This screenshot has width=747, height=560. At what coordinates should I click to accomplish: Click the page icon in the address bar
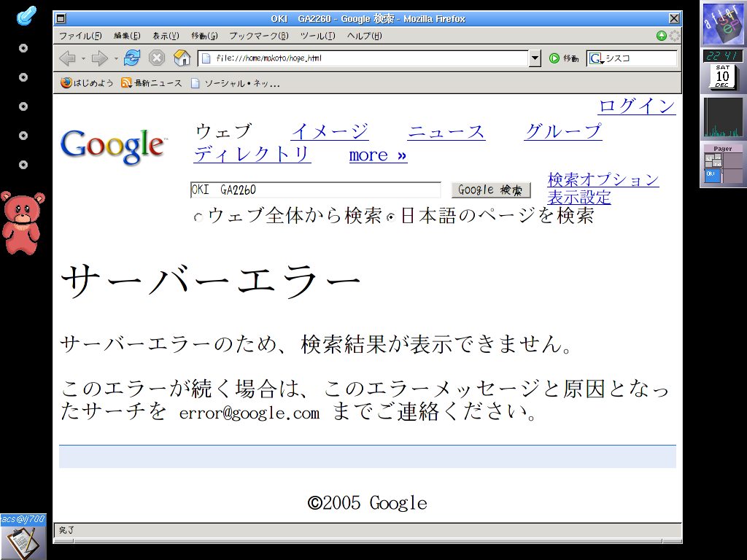(206, 58)
